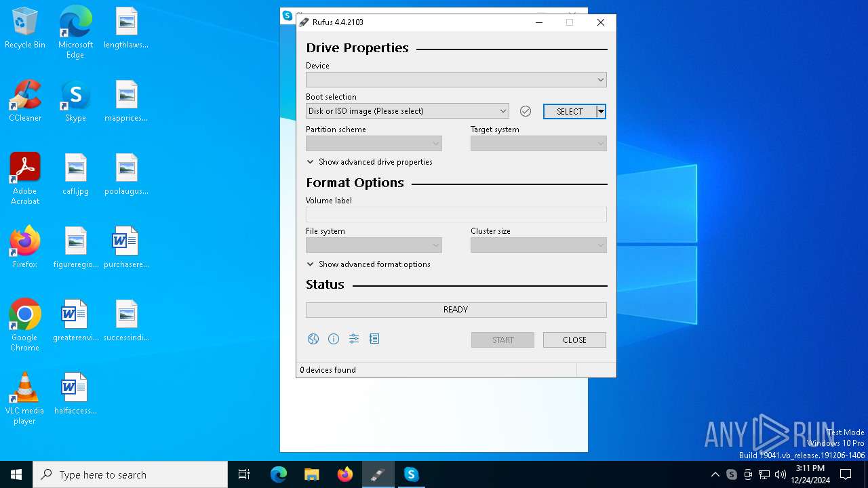868x488 pixels.
Task: Open the Boot selection combo box
Action: [407, 111]
